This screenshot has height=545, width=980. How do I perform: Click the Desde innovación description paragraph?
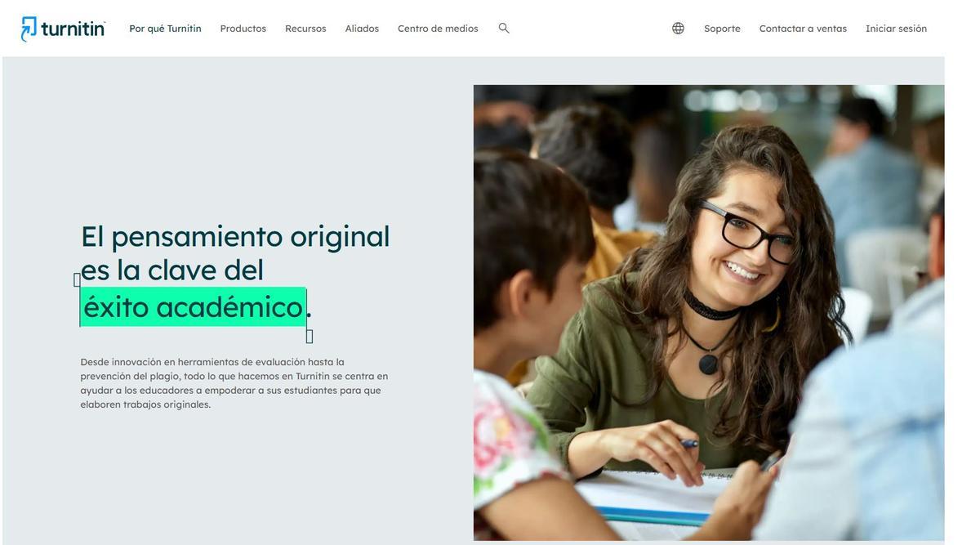point(234,383)
